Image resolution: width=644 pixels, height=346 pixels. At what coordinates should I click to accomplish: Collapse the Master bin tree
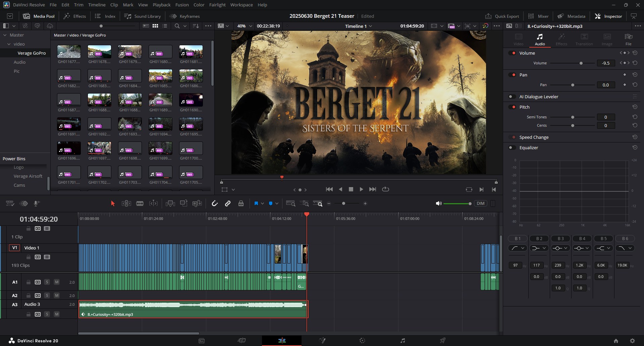pyautogui.click(x=5, y=35)
